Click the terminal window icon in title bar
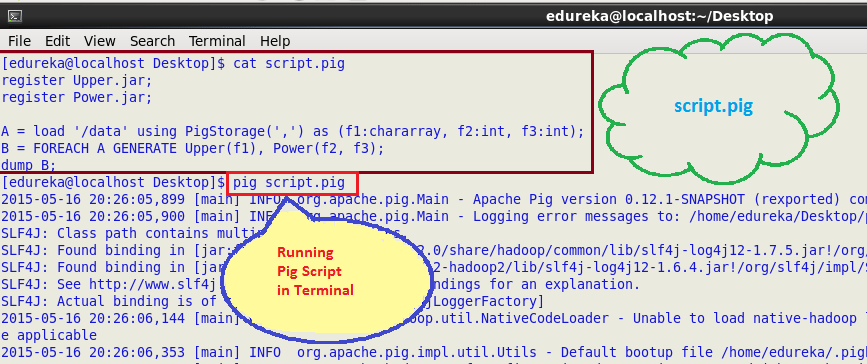This screenshot has height=364, width=867. tap(15, 16)
